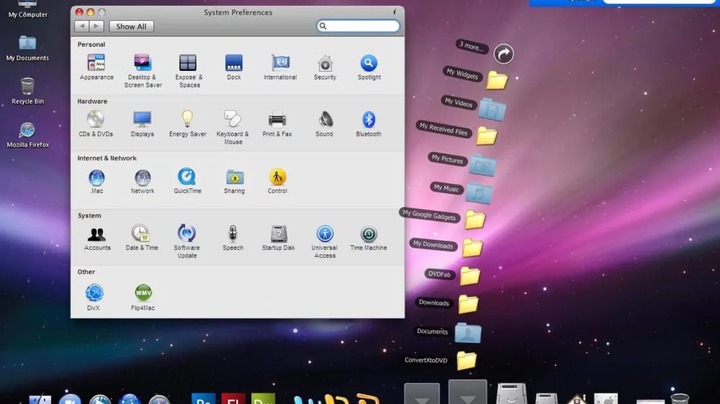Viewport: 720px width, 404px height.
Task: Open My Google Gadgets folder in the stack
Action: [x=475, y=220]
